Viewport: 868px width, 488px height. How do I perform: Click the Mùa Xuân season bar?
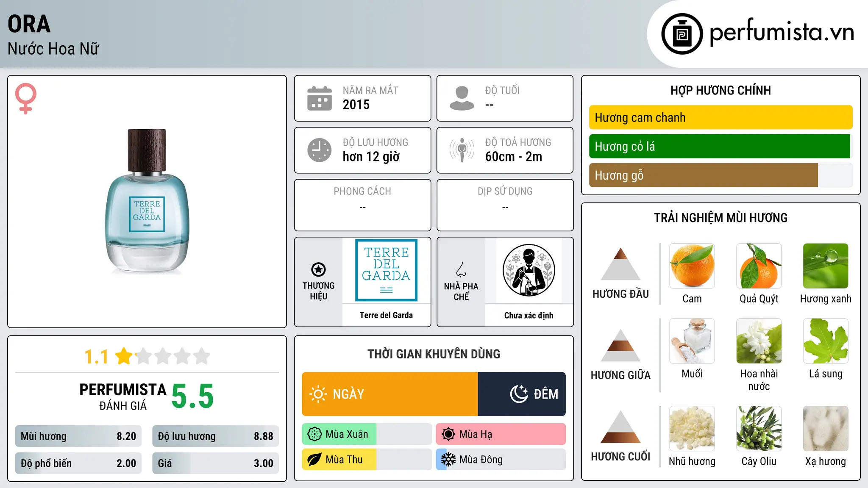pos(367,434)
